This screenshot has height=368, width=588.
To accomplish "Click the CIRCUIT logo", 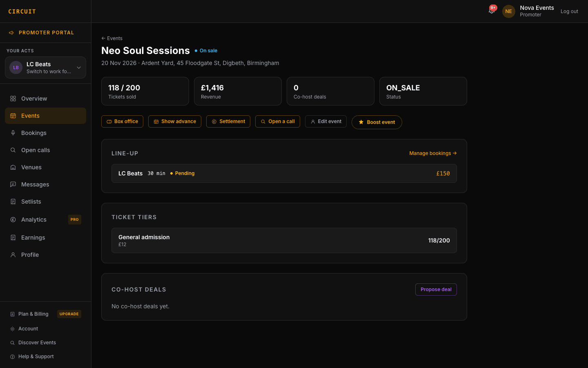I will 22,11.
